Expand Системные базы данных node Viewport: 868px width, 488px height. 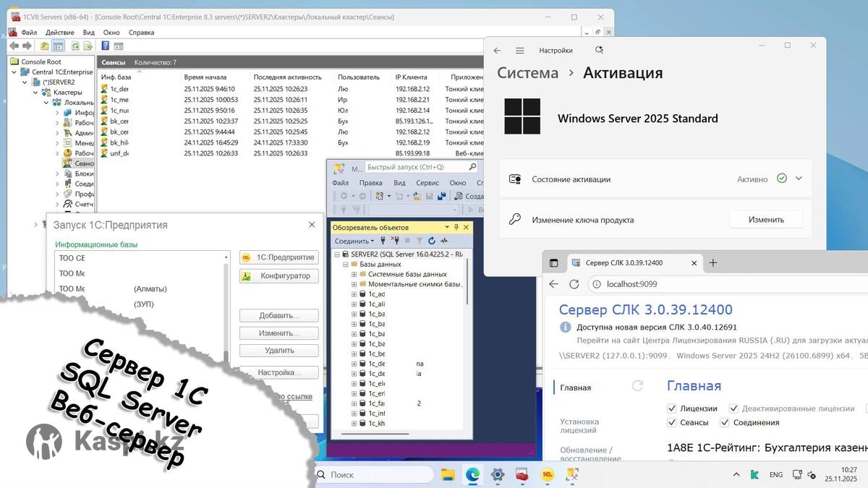(354, 274)
